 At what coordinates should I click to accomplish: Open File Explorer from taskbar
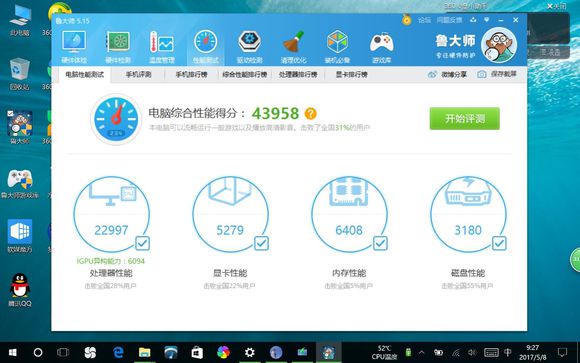point(144,352)
